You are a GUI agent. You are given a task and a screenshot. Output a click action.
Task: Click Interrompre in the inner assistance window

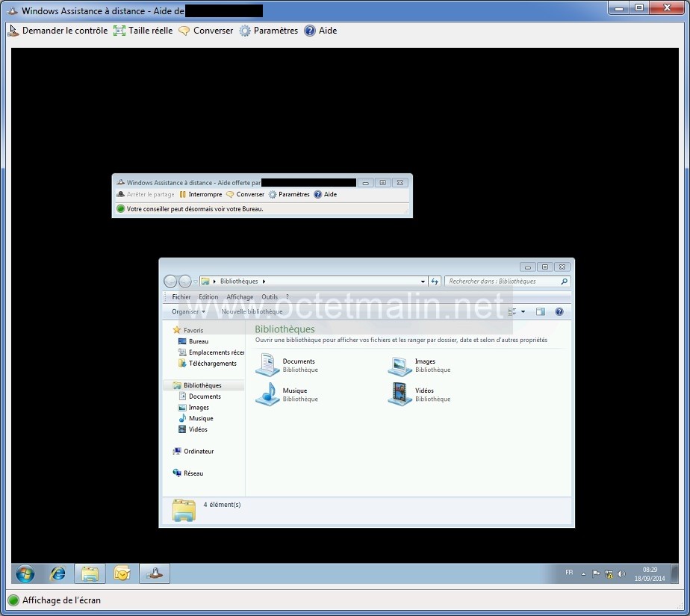[200, 194]
